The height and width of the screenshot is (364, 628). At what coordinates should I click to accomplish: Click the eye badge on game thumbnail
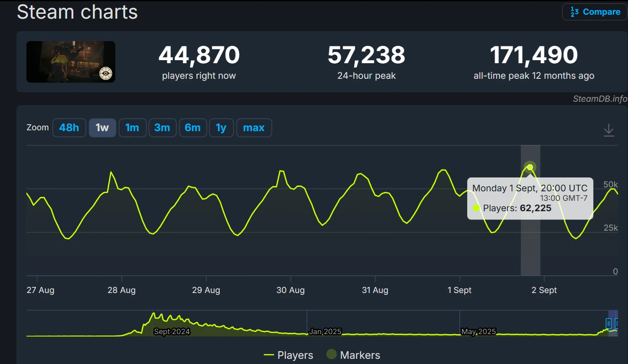click(x=106, y=73)
